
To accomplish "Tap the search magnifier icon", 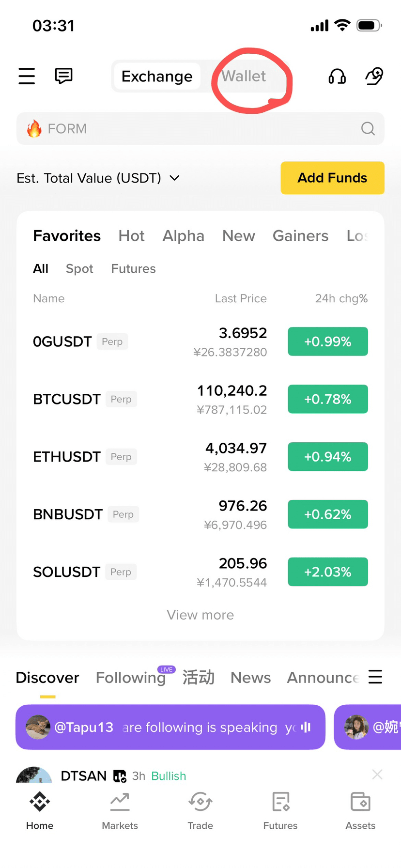I will pyautogui.click(x=368, y=128).
